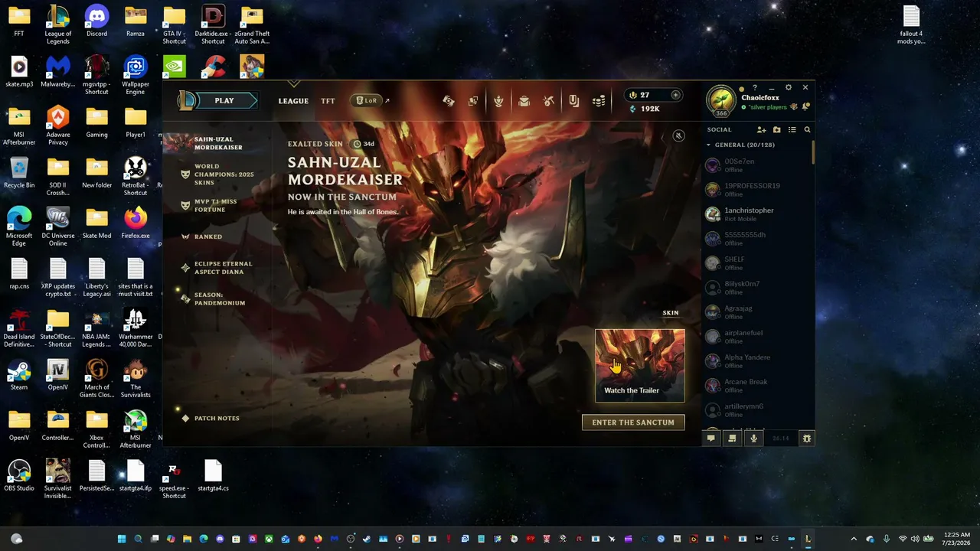Show hidden tray icons chevron
980x551 pixels.
coord(854,539)
